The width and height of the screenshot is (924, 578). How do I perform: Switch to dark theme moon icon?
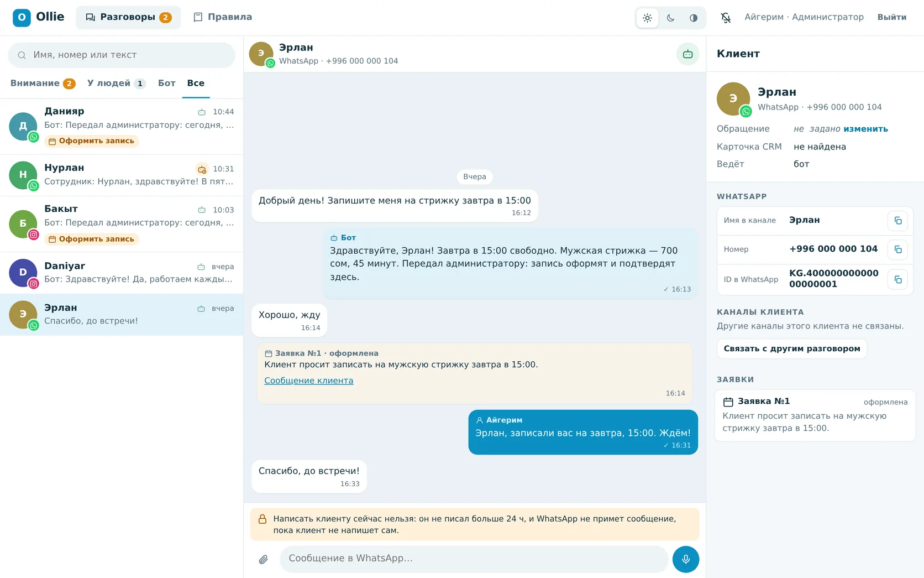(x=670, y=18)
